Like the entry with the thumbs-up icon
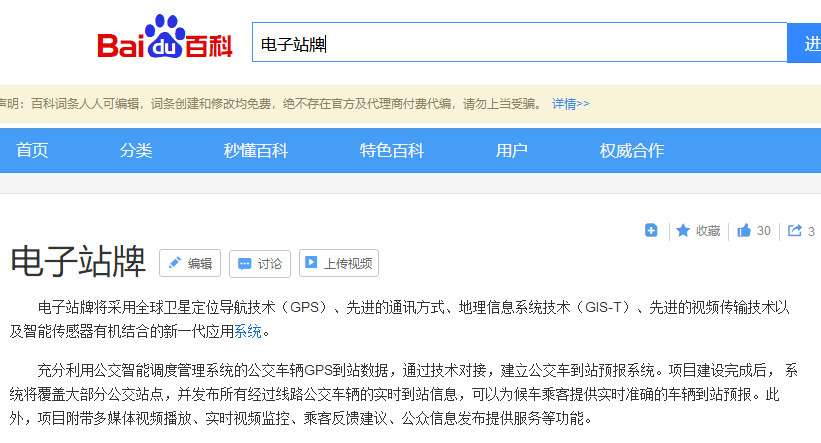 point(744,231)
